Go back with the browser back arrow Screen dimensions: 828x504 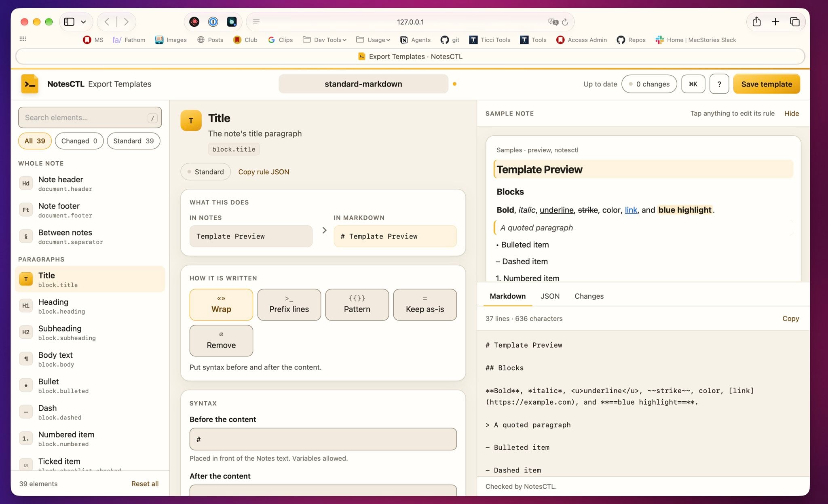tap(107, 22)
